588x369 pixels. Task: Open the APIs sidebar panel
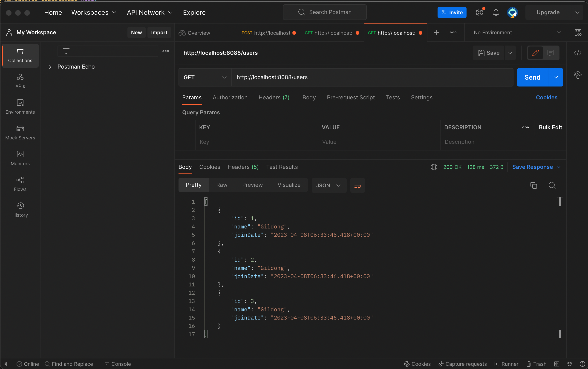20,81
